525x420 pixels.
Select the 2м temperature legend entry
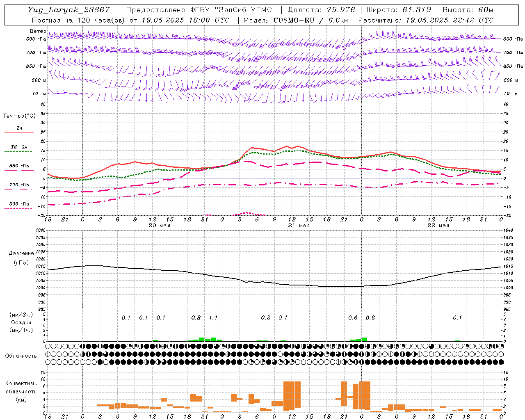pyautogui.click(x=19, y=128)
